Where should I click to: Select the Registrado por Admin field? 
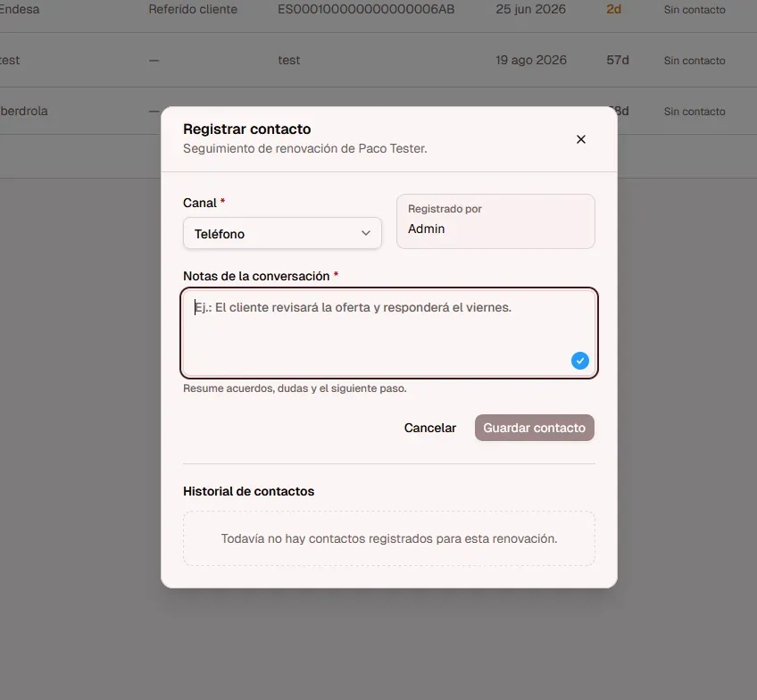tap(495, 221)
